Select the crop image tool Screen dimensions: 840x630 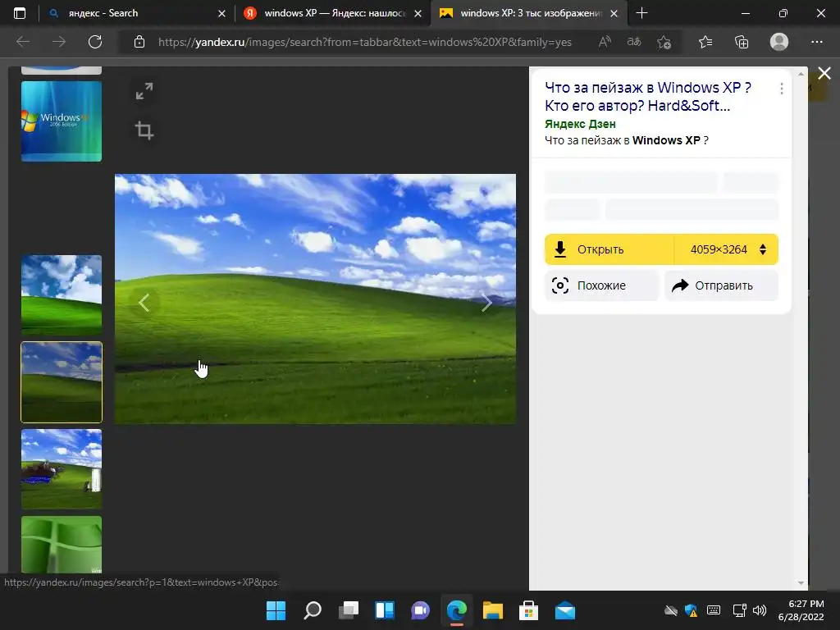pos(144,130)
